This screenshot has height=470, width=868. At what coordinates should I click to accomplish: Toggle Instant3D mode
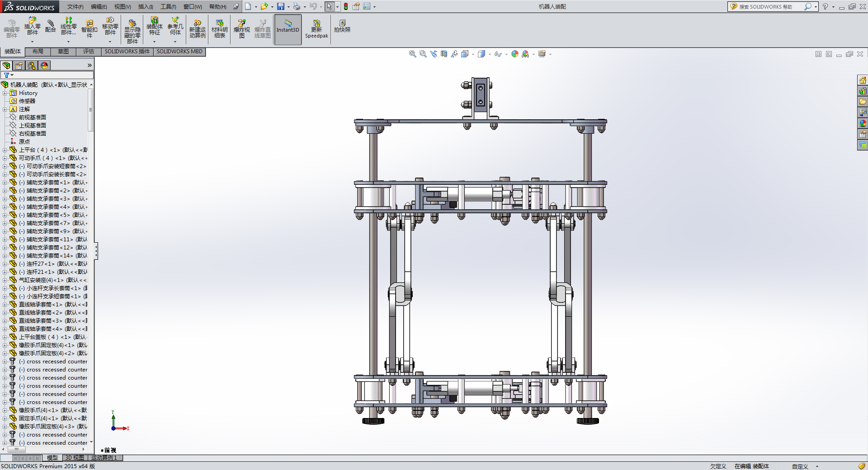coord(288,29)
